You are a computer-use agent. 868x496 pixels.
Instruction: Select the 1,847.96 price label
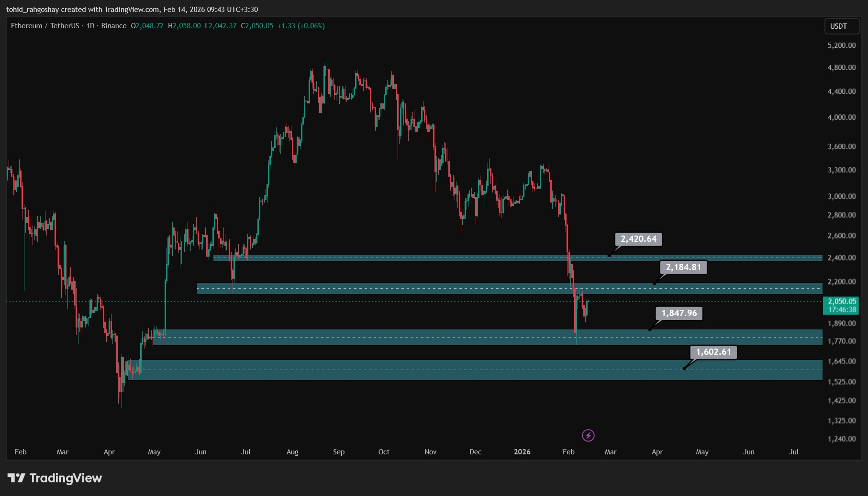click(678, 314)
